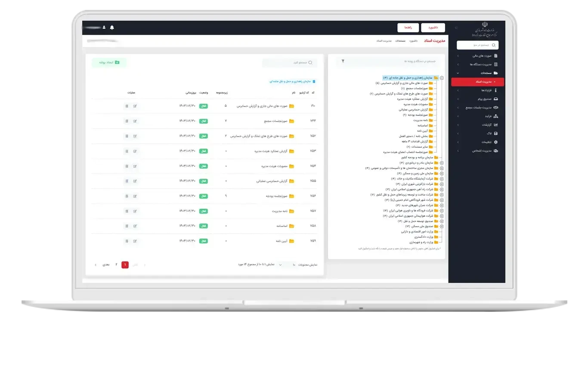The height and width of the screenshot is (366, 588).
Task: Expand the صندوق ملی مسکن tree node
Action: [442, 226]
